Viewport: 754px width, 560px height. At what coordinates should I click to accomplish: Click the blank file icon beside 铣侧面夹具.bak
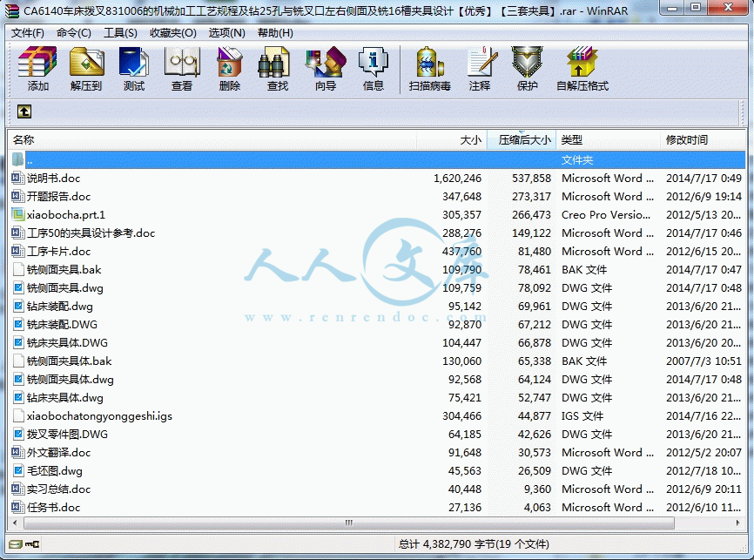tap(17, 269)
